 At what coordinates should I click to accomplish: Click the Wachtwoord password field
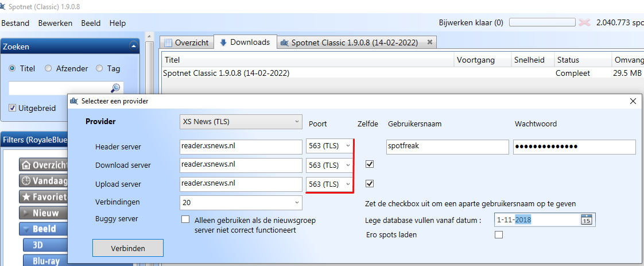[x=574, y=147]
